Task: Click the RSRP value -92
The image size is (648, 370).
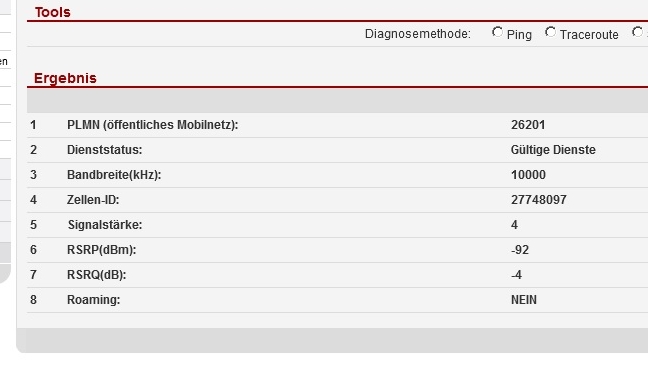Action: pos(520,250)
